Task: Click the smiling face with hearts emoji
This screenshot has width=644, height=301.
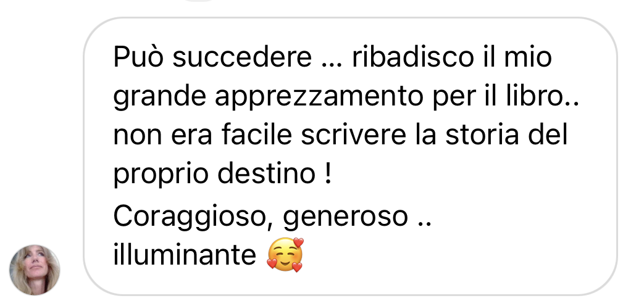Action: coord(285,255)
